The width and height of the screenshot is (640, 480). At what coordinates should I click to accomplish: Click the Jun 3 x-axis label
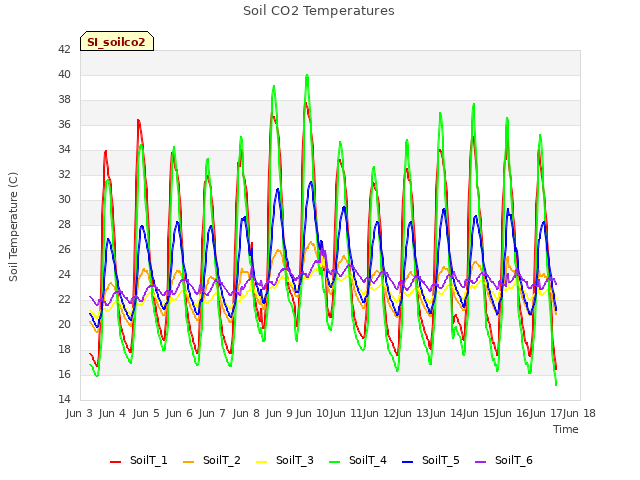[x=79, y=413]
